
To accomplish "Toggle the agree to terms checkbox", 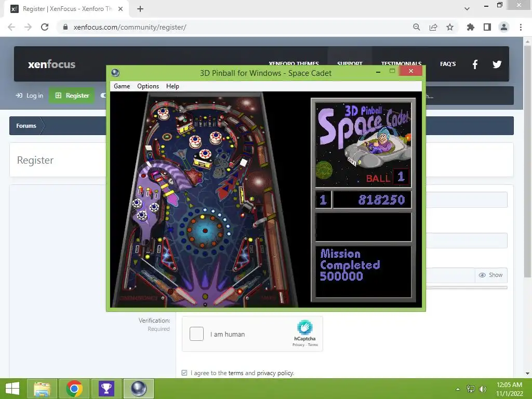I will [x=184, y=373].
